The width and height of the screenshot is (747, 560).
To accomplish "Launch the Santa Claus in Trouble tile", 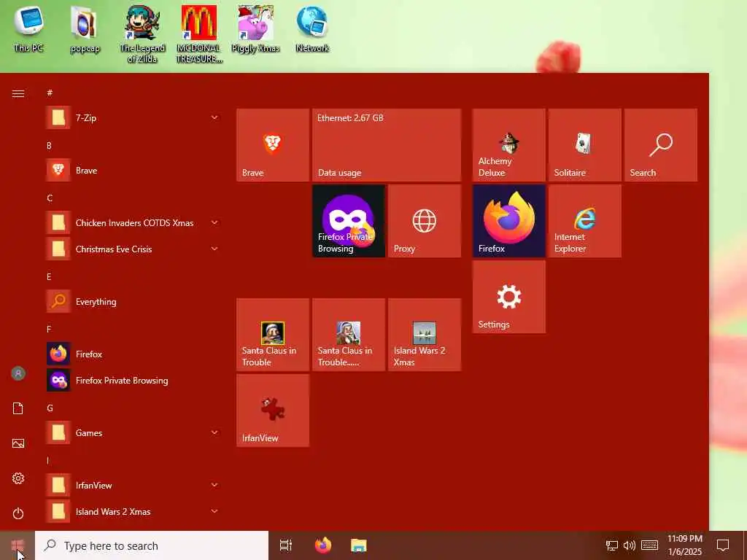I will tap(273, 334).
